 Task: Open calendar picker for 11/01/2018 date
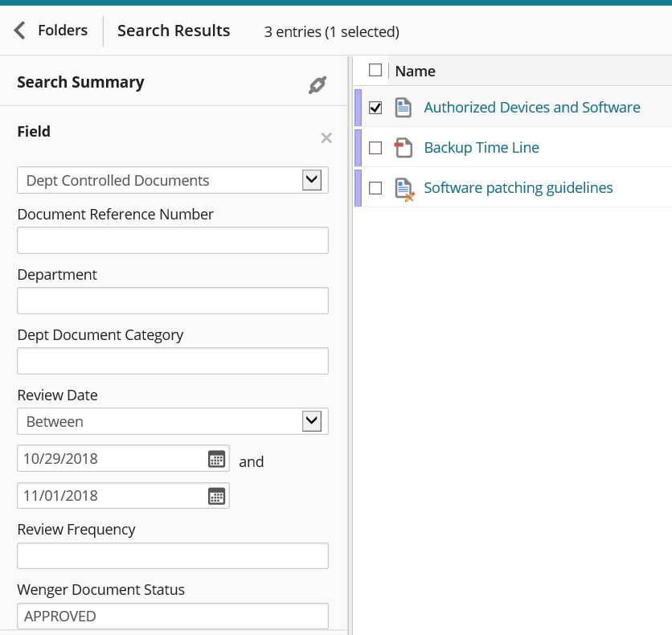(x=216, y=496)
